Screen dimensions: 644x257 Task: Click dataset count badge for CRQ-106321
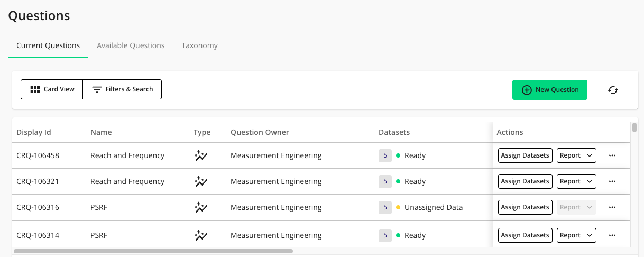tap(385, 181)
